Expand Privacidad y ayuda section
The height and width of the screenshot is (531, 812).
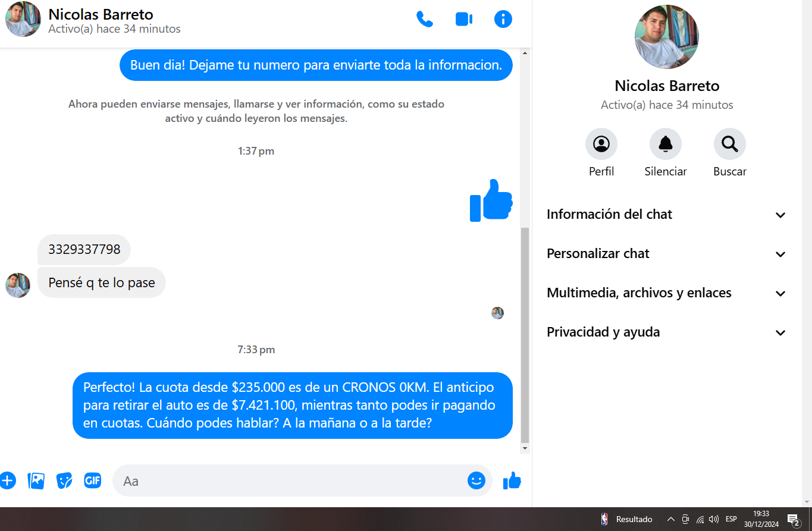tap(667, 332)
